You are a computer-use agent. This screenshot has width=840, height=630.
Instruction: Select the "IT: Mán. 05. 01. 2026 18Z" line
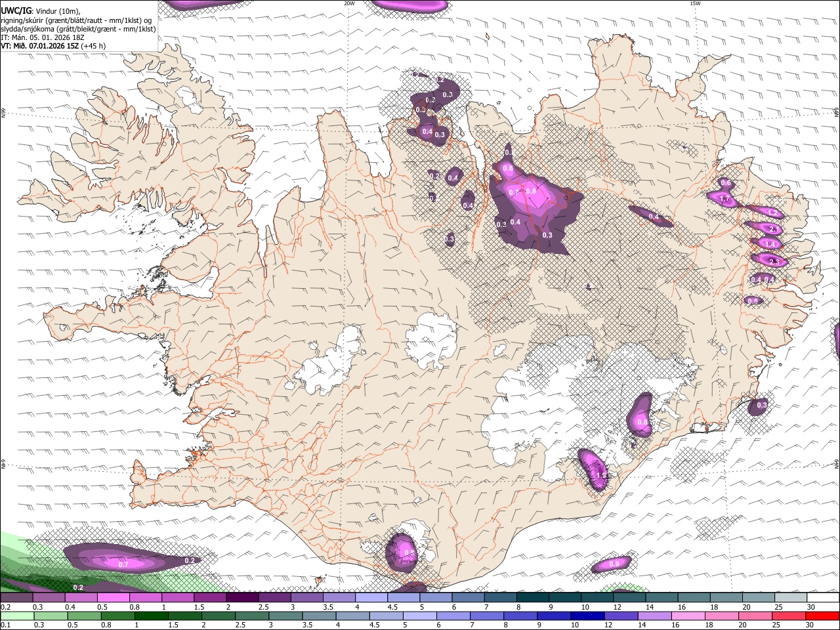(43, 37)
